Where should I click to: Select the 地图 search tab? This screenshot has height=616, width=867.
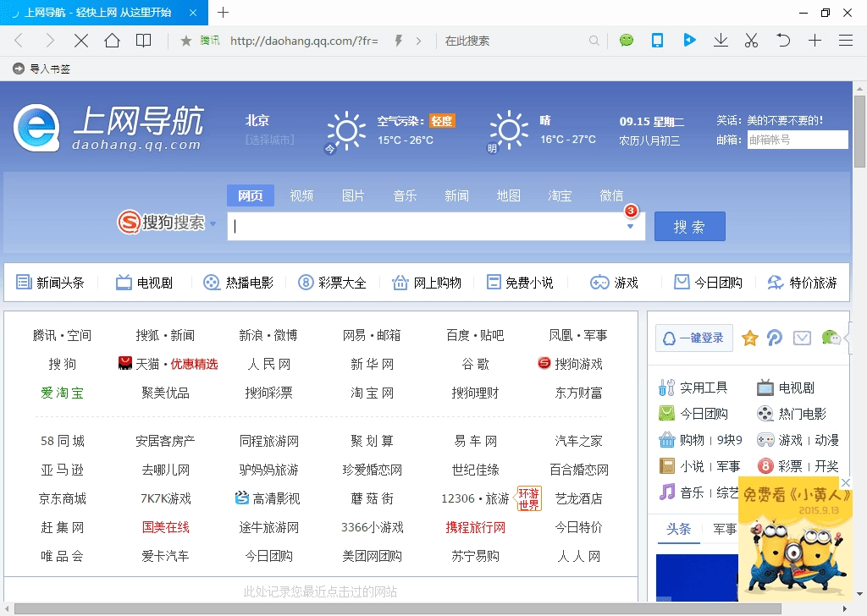pyautogui.click(x=508, y=195)
